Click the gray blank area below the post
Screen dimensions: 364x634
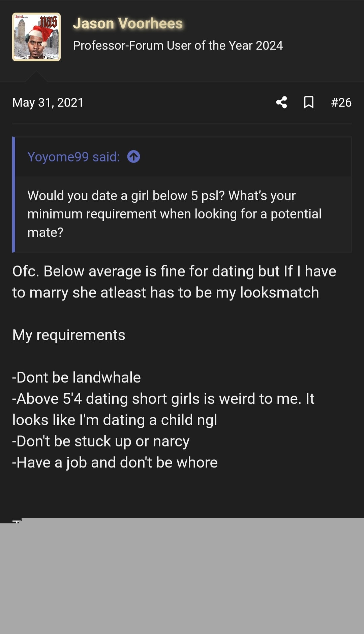[182, 577]
